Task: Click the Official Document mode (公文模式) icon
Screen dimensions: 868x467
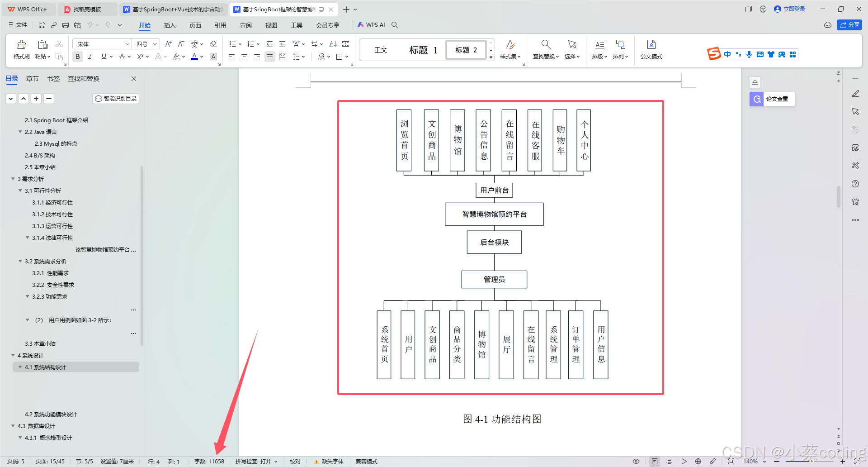Action: coord(651,44)
